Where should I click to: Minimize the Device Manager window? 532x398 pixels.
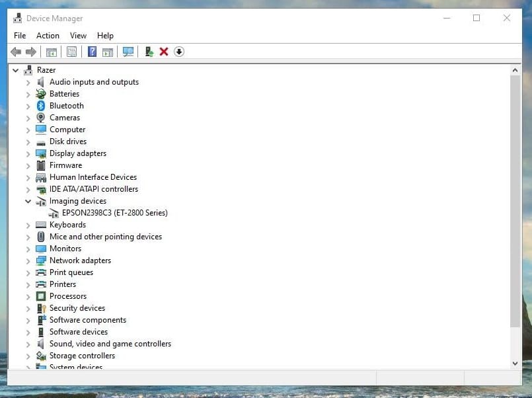pyautogui.click(x=447, y=18)
